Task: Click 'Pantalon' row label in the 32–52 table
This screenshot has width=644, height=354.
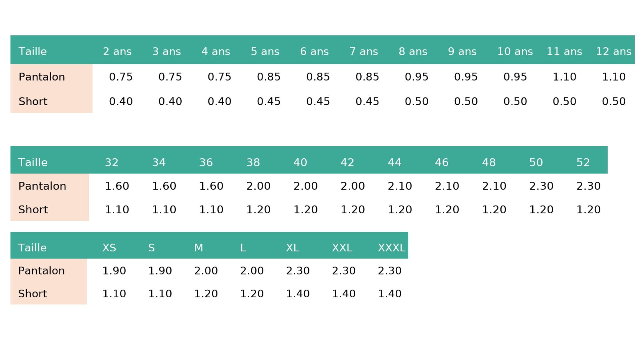Action: 42,186
